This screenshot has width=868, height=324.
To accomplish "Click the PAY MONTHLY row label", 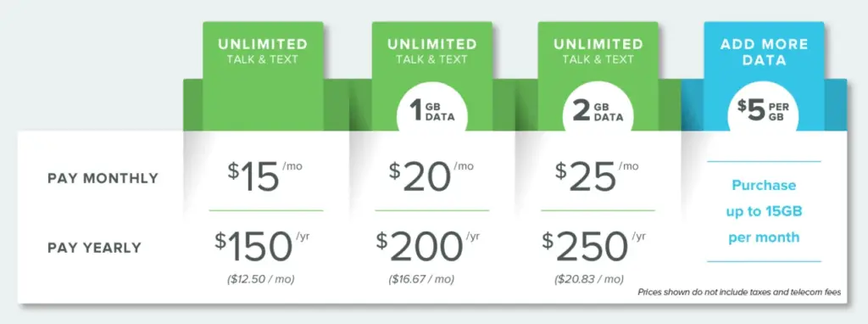I will (x=103, y=178).
